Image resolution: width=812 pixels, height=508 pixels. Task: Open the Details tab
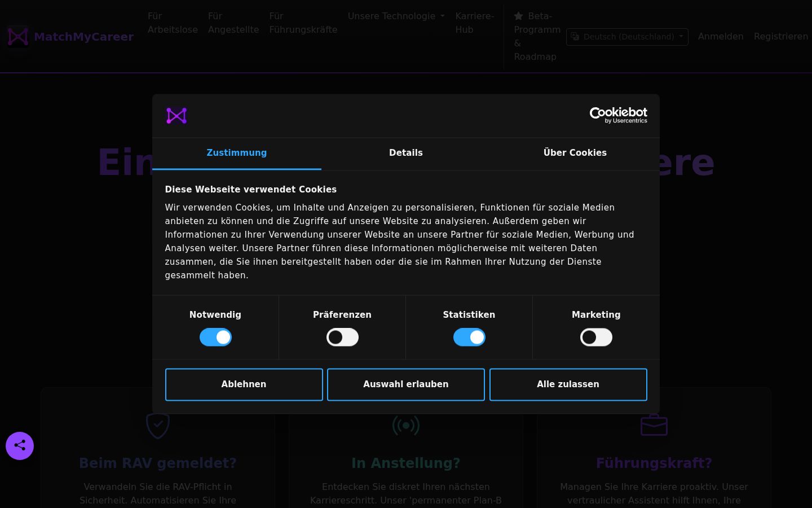click(406, 153)
